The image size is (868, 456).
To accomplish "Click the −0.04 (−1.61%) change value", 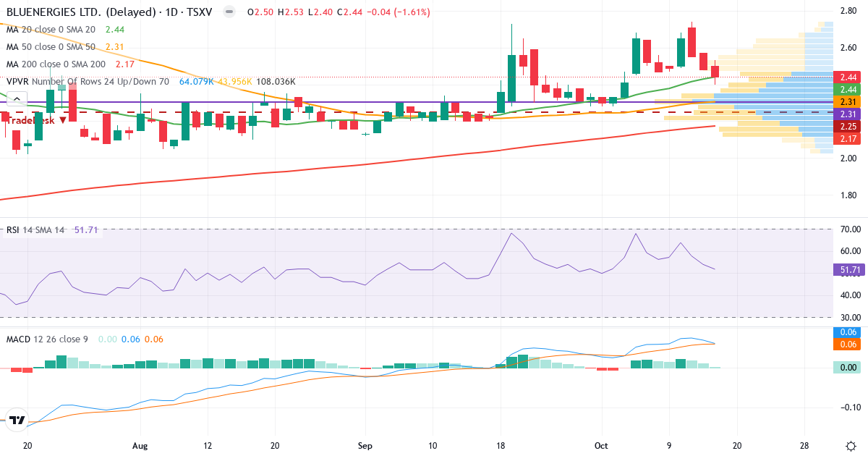I will tap(398, 12).
